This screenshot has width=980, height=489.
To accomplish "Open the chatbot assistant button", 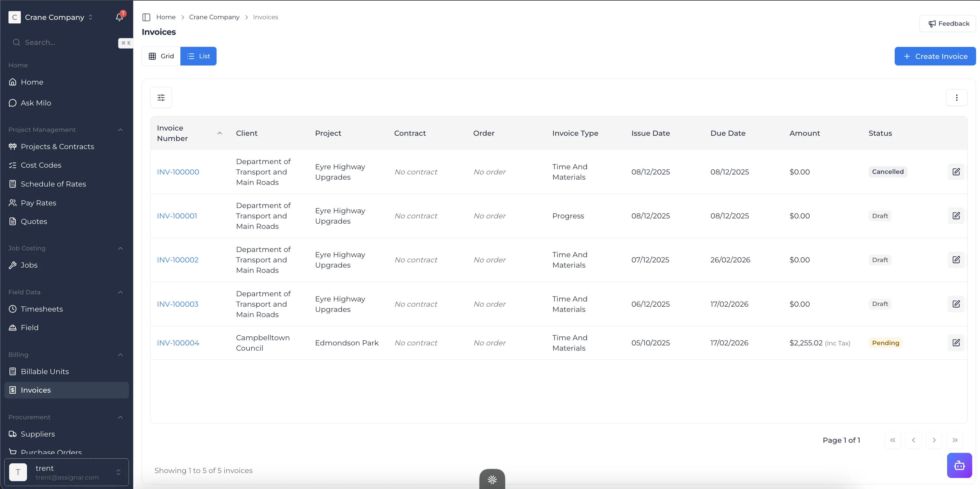I will (959, 465).
